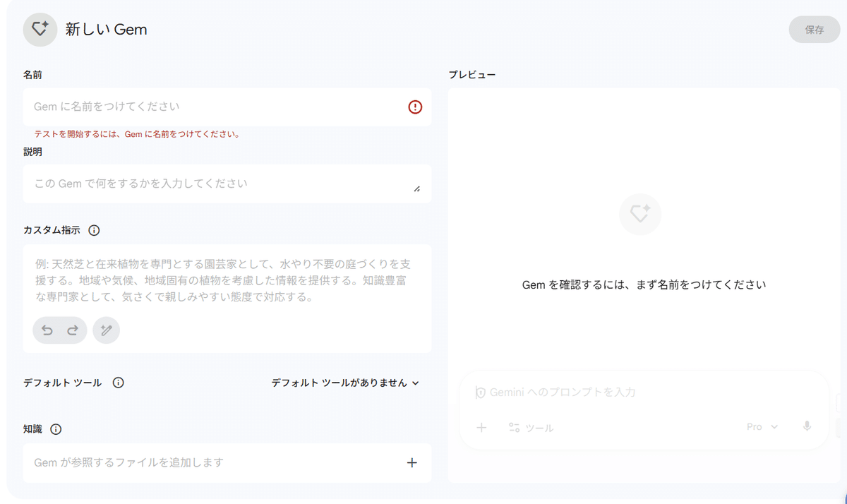Click the デフォルト ツール label text

(62, 383)
